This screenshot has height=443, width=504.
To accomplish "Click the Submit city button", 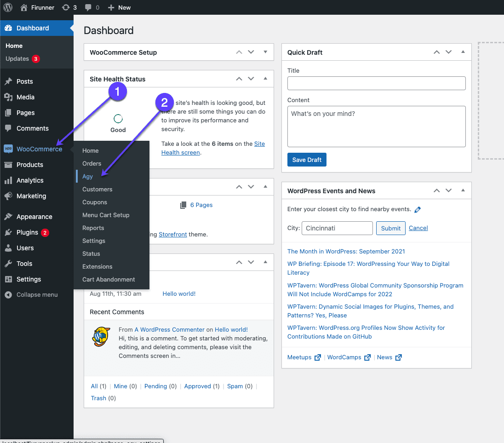I will point(390,228).
